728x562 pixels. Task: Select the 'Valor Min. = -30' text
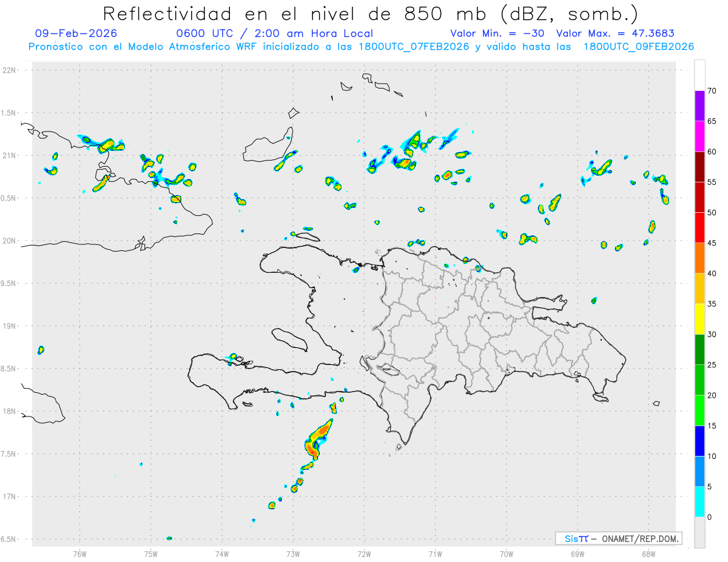pyautogui.click(x=497, y=33)
